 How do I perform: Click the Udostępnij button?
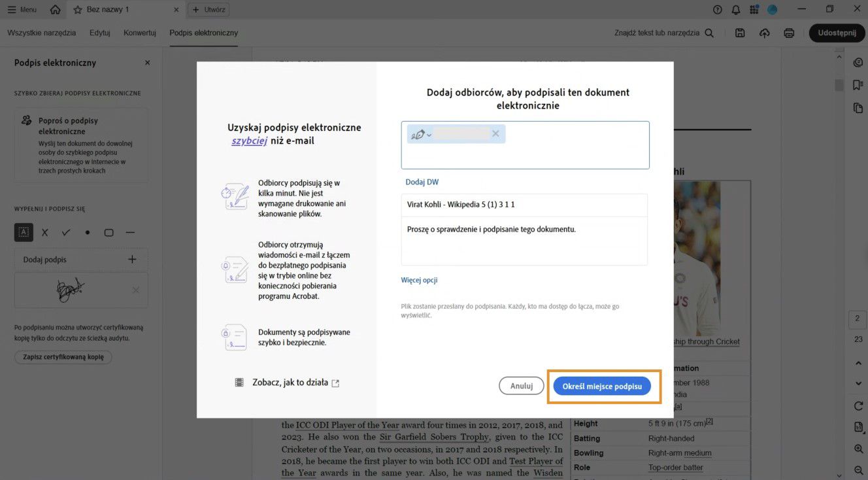(837, 33)
